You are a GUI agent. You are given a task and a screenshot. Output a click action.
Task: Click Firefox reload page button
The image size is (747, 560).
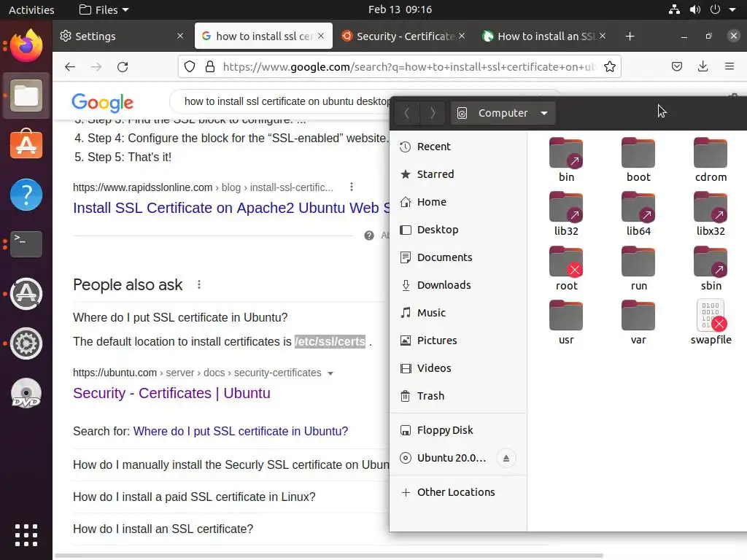click(123, 66)
